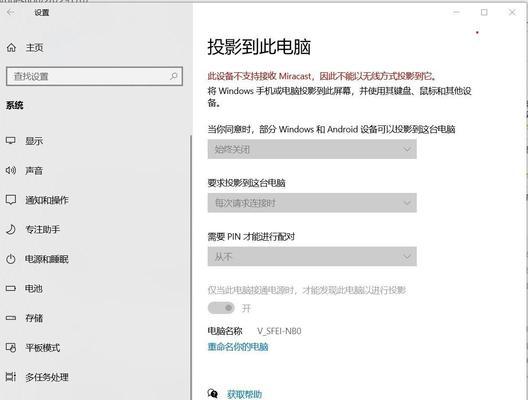
Task: Click the search magnifier icon in 查找设置 box
Action: (174, 76)
